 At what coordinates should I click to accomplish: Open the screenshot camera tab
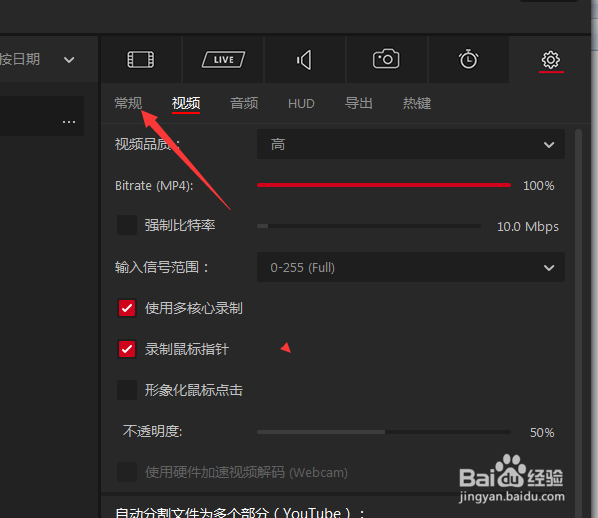386,60
